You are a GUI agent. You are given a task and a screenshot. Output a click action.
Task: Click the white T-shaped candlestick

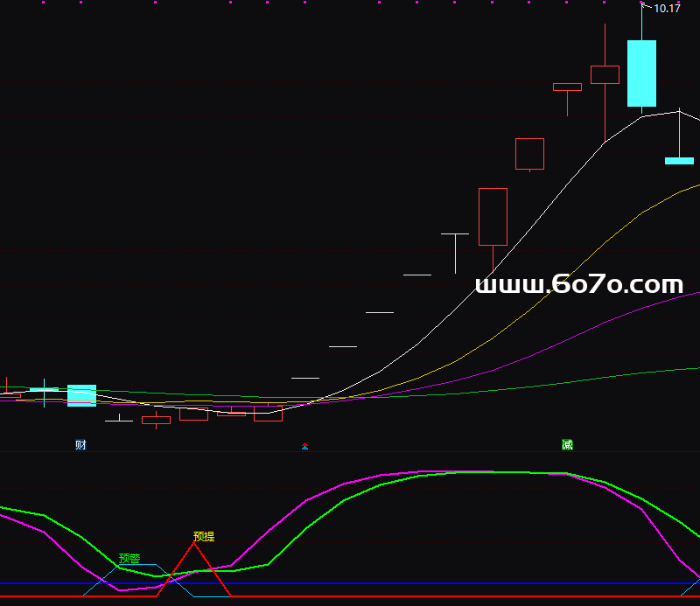(455, 236)
